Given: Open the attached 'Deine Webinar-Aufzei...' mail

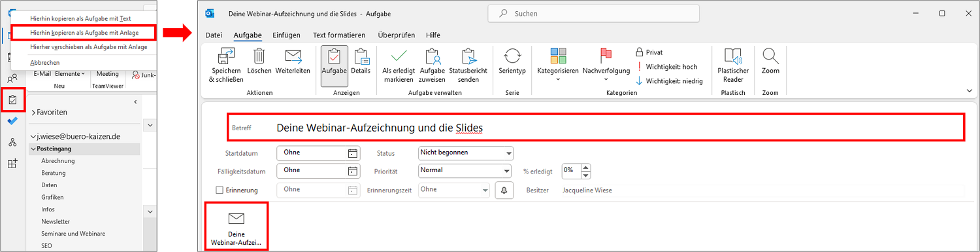Looking at the screenshot, I should 236,227.
